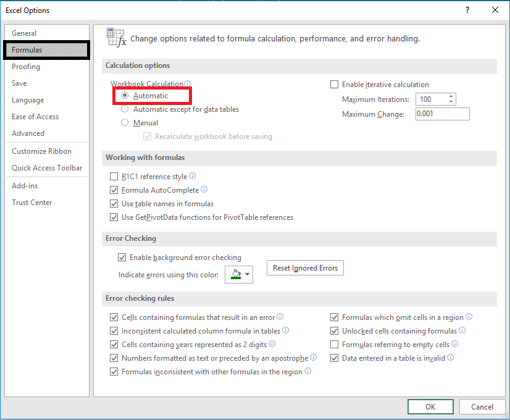Viewport: 510px width, 420px height.
Task: Toggle Unlocked cells containing formulas rule
Action: (334, 331)
